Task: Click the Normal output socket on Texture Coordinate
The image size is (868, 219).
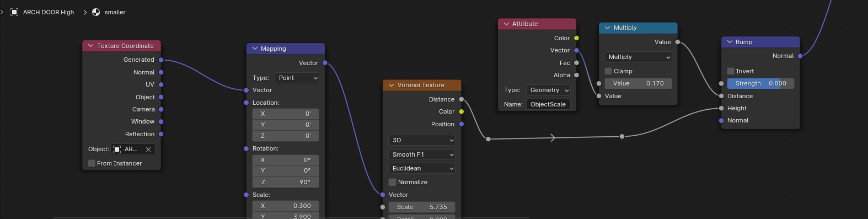Action: click(x=161, y=72)
